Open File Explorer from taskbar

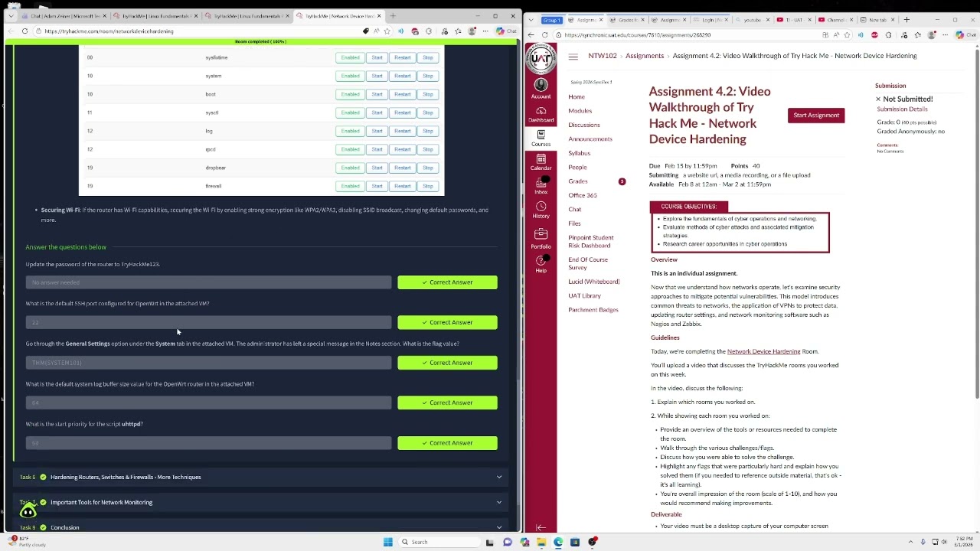pos(541,542)
